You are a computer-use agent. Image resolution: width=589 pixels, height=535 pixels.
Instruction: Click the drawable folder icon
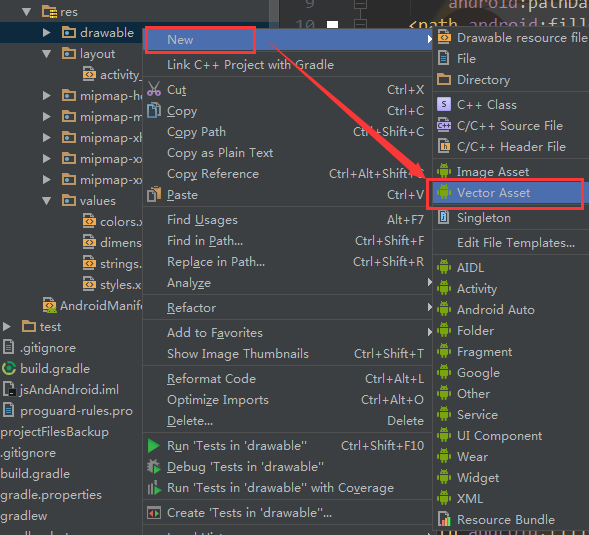coord(68,32)
